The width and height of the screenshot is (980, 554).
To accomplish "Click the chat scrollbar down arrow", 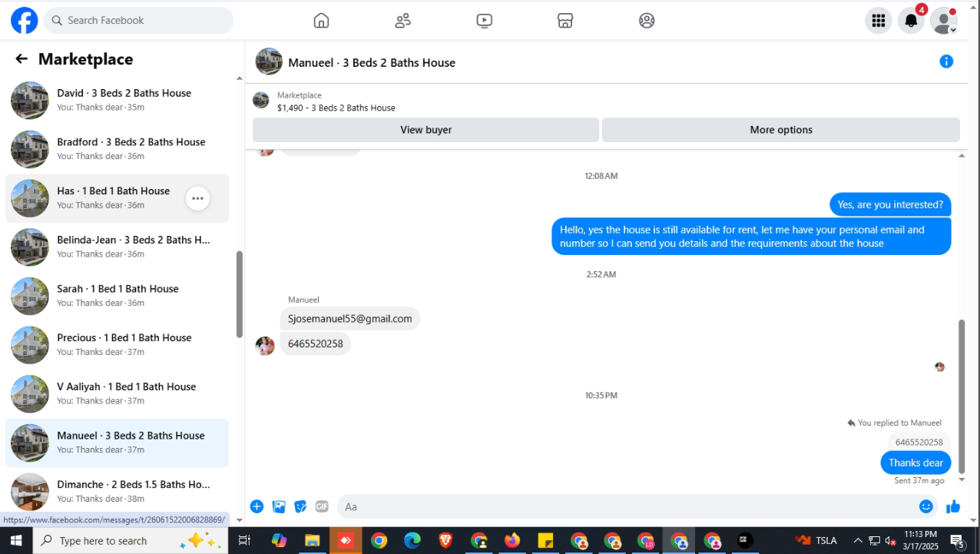I will click(x=962, y=479).
